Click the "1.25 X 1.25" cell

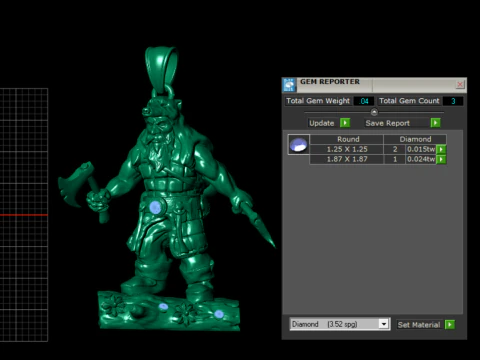point(347,149)
